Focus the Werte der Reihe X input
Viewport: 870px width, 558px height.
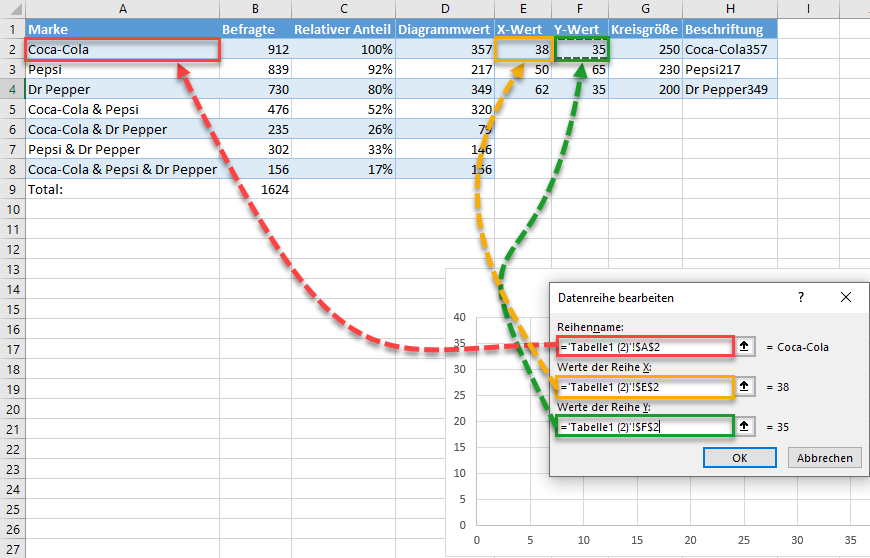point(645,387)
